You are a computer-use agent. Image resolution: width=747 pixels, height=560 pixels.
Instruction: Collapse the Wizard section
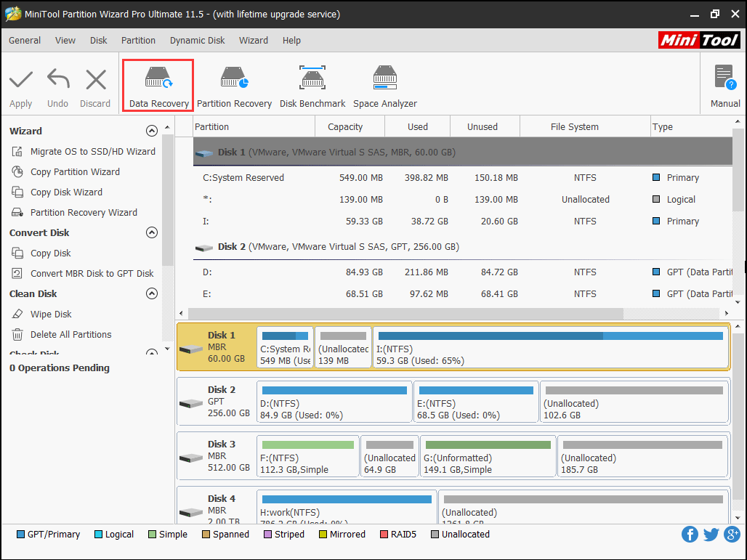pyautogui.click(x=151, y=131)
